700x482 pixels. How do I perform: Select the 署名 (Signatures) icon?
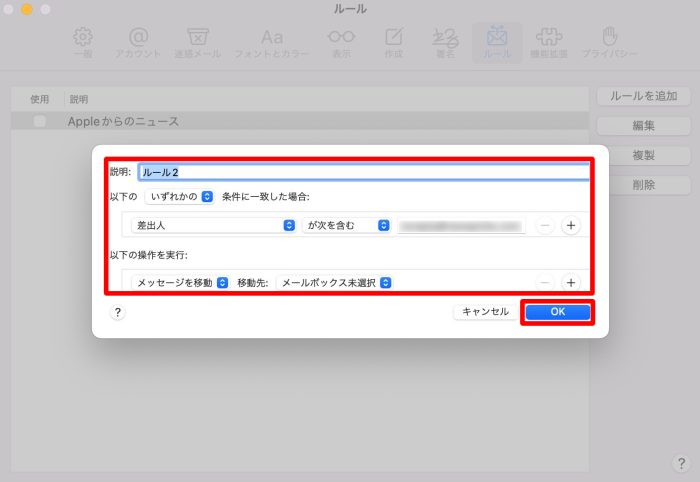444,42
